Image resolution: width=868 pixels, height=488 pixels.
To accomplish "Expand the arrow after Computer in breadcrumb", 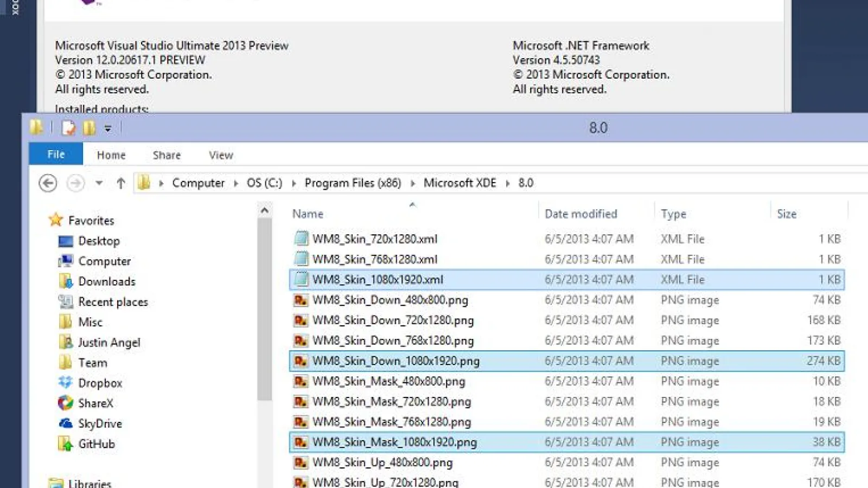I will click(x=236, y=183).
